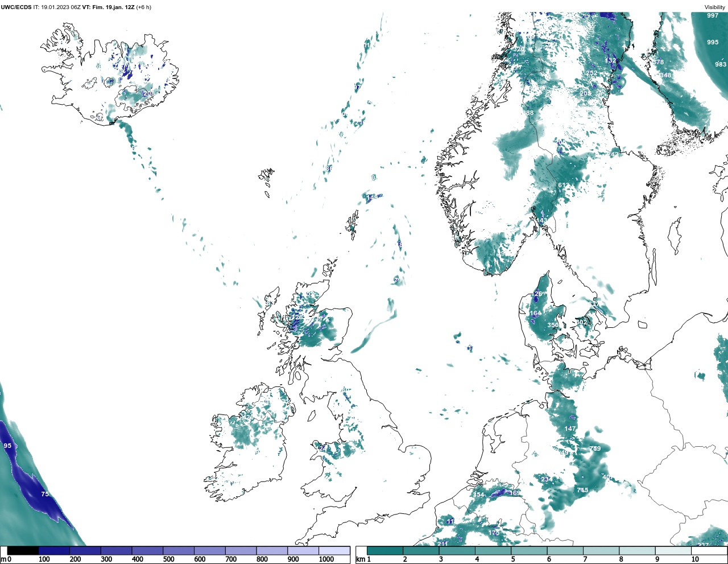Click the lightest 9–10 km legend swatch

coord(673,551)
